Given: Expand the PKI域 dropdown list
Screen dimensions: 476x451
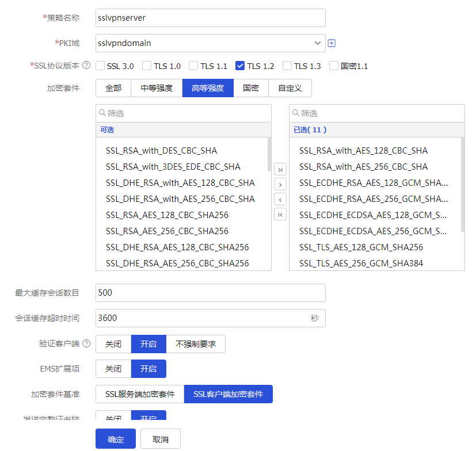Looking at the screenshot, I should (x=318, y=43).
